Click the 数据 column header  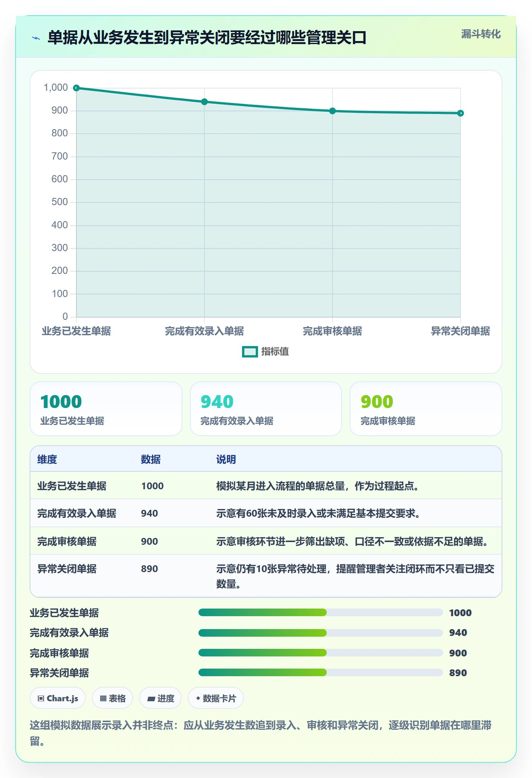pyautogui.click(x=151, y=459)
